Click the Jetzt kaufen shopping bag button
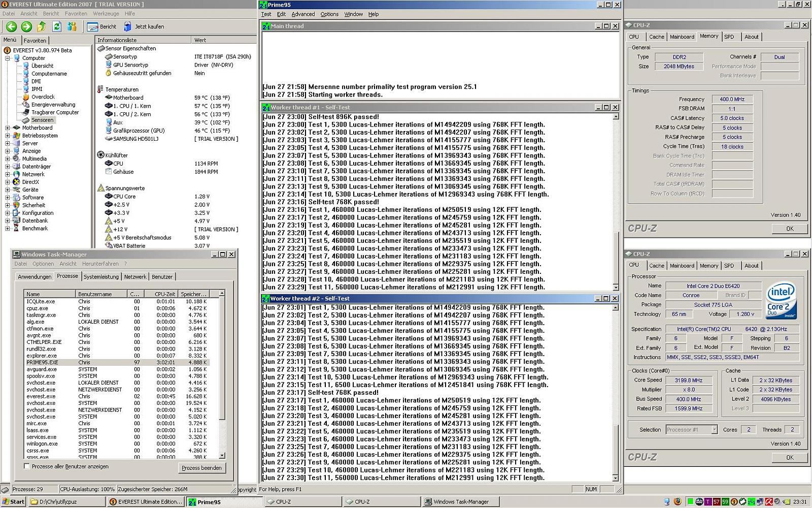 144,27
